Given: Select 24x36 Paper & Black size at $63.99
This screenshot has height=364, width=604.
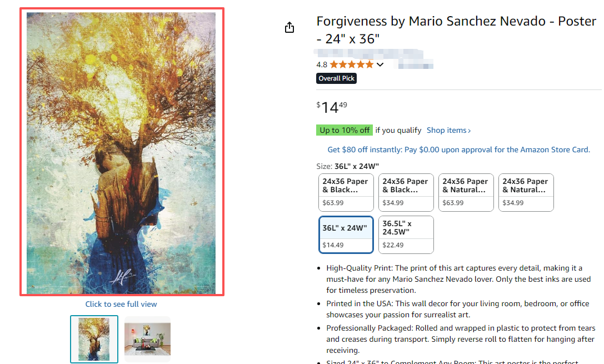Looking at the screenshot, I should (x=346, y=192).
